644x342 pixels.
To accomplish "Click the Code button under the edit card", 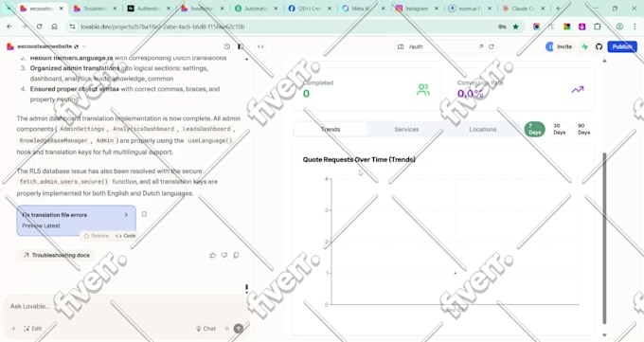I will 126,236.
